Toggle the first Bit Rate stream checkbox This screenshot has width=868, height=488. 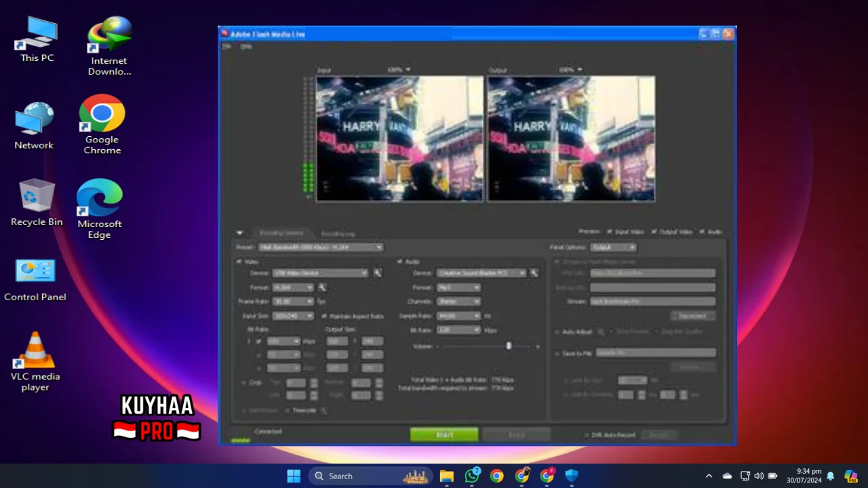click(259, 341)
